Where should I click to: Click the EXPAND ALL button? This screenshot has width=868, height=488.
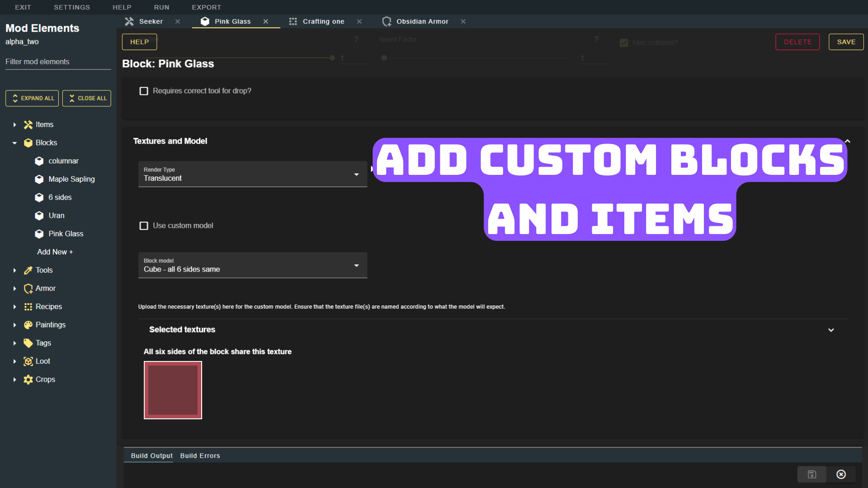click(x=32, y=98)
